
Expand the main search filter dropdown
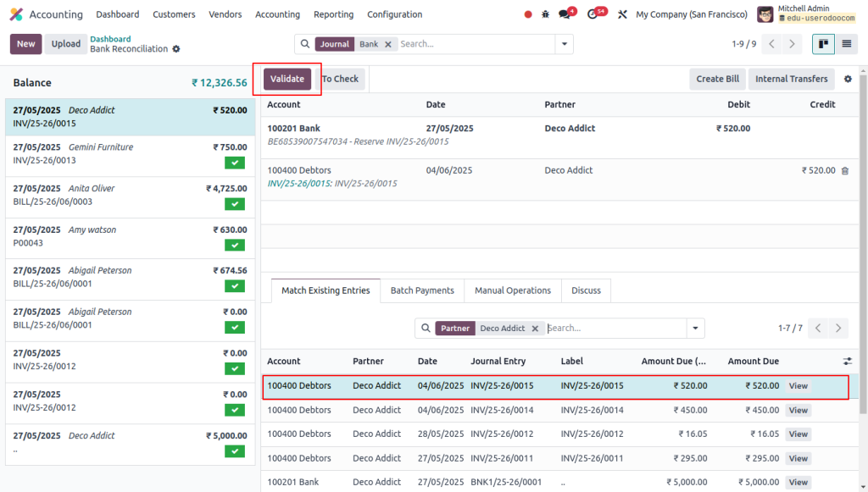(565, 43)
